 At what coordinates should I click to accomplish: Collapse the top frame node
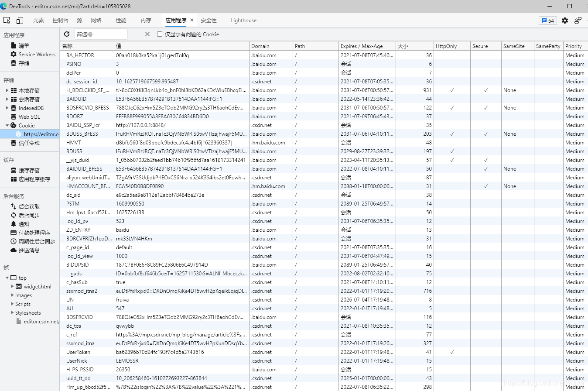[7, 278]
